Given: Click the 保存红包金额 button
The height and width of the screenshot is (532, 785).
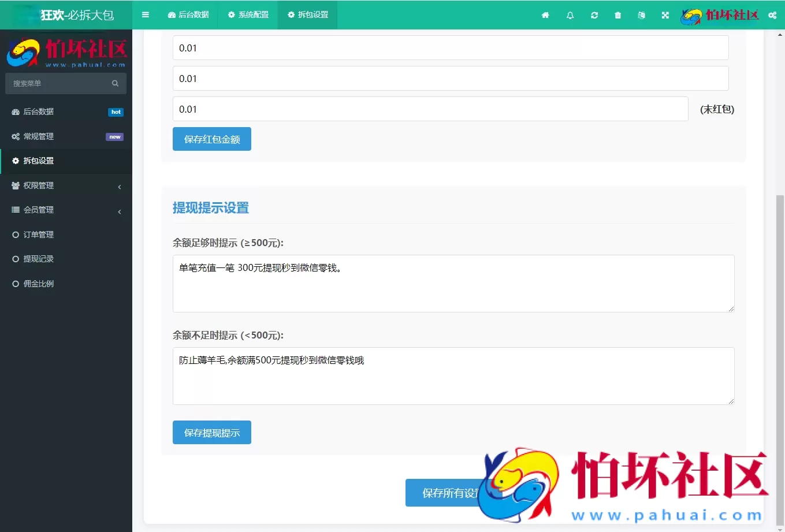Looking at the screenshot, I should click(211, 139).
